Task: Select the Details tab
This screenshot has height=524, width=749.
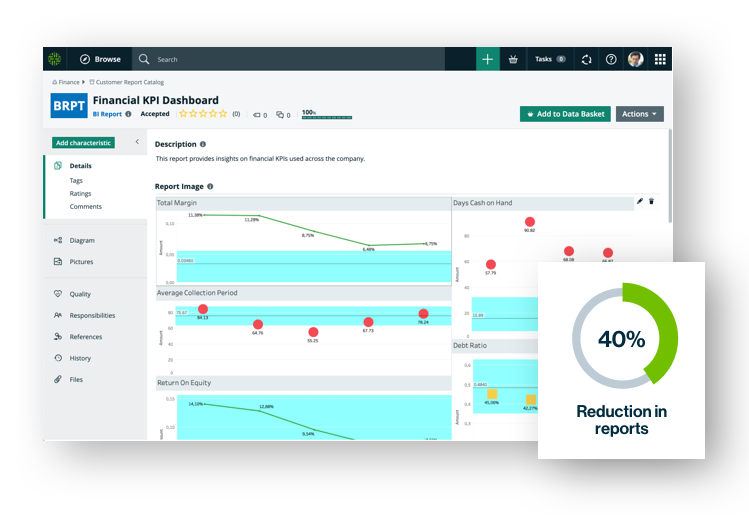Action: point(81,166)
